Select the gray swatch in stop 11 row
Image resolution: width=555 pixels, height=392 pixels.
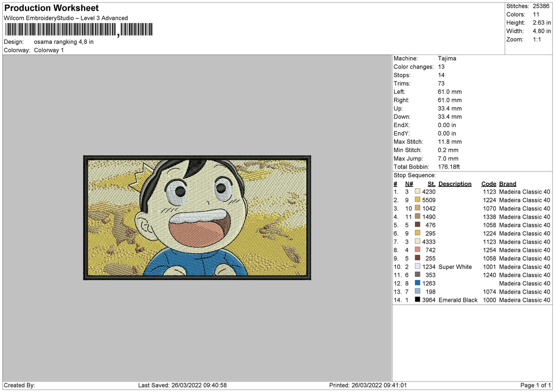point(418,275)
